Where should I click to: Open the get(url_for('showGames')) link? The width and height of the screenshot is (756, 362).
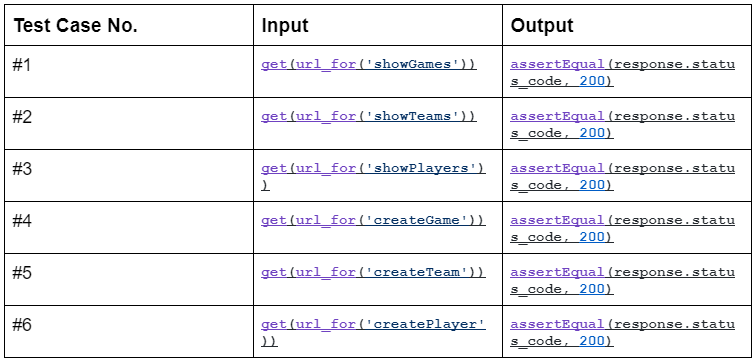coord(369,65)
